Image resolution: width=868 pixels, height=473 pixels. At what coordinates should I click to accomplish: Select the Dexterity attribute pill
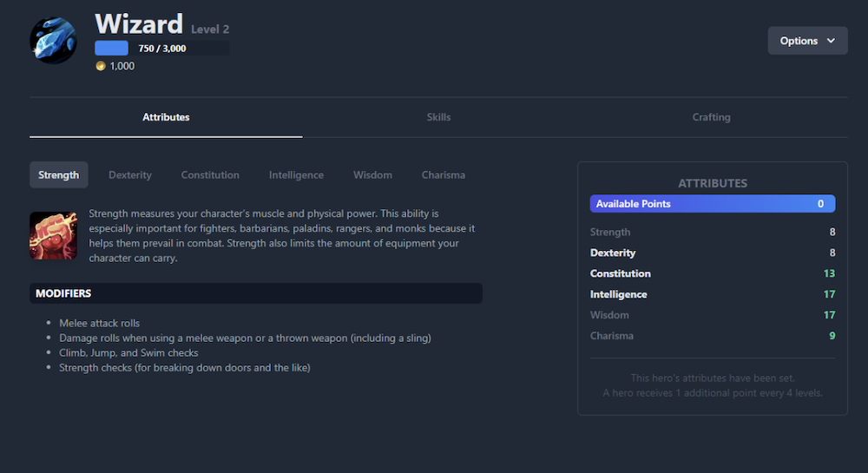click(130, 174)
